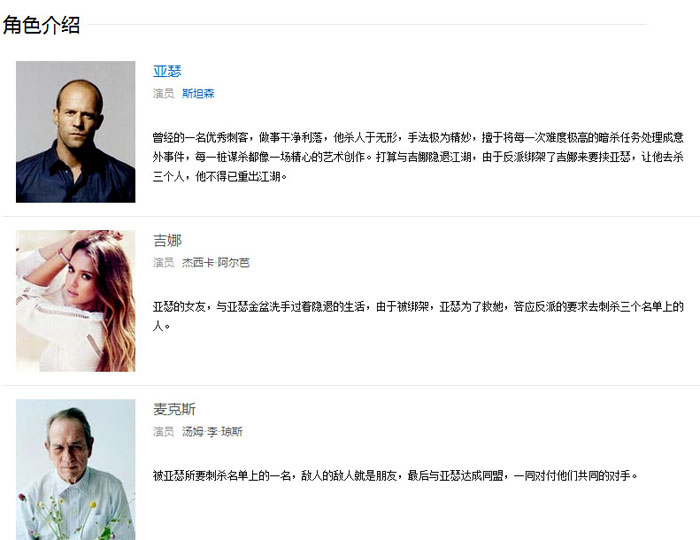Click 演员 label beside 汤姆·李·琼斯
The image size is (700, 540).
(x=163, y=432)
